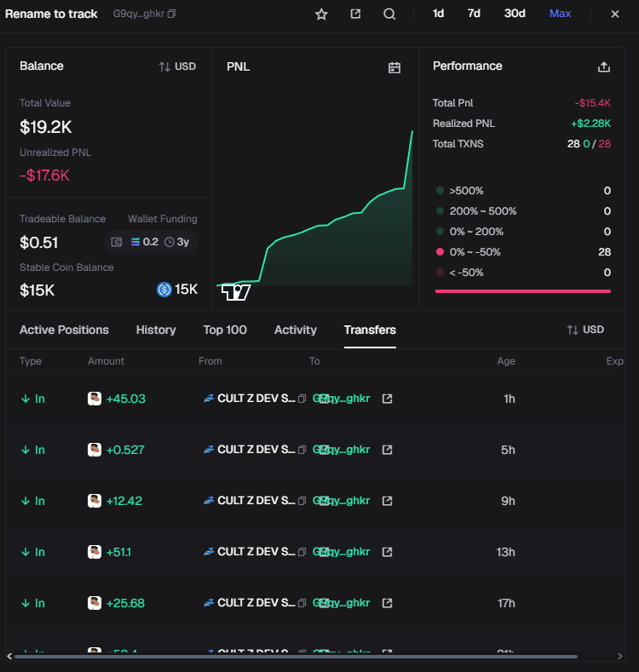Sort transfers by Type column
Image resolution: width=639 pixels, height=672 pixels.
coord(31,361)
